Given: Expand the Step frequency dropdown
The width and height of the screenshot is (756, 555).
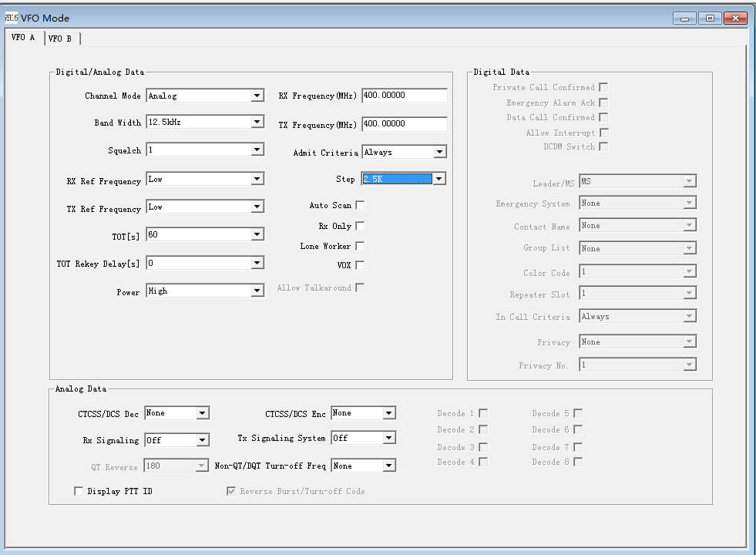Looking at the screenshot, I should [x=438, y=179].
